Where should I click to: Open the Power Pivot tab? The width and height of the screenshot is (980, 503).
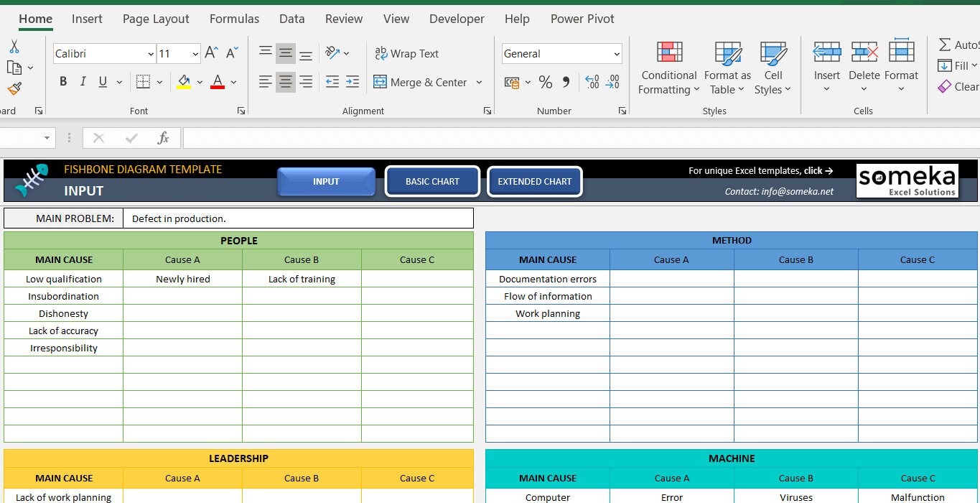[x=582, y=19]
